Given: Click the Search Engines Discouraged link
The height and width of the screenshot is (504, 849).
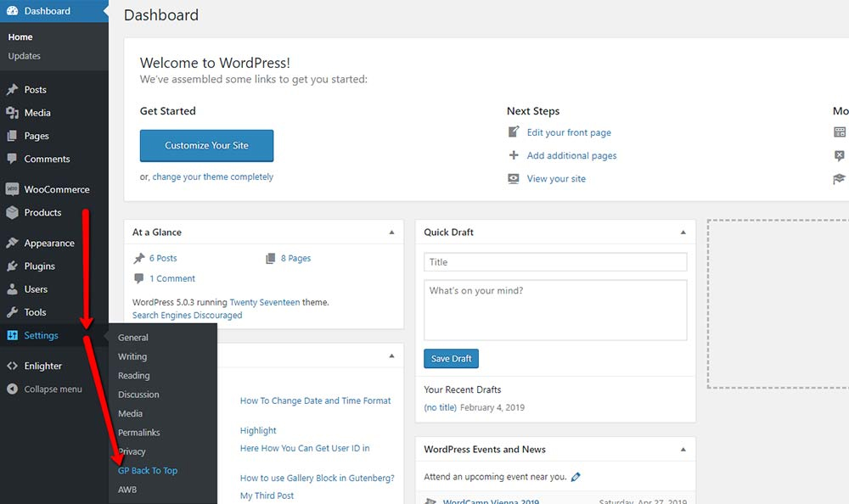Looking at the screenshot, I should click(188, 315).
